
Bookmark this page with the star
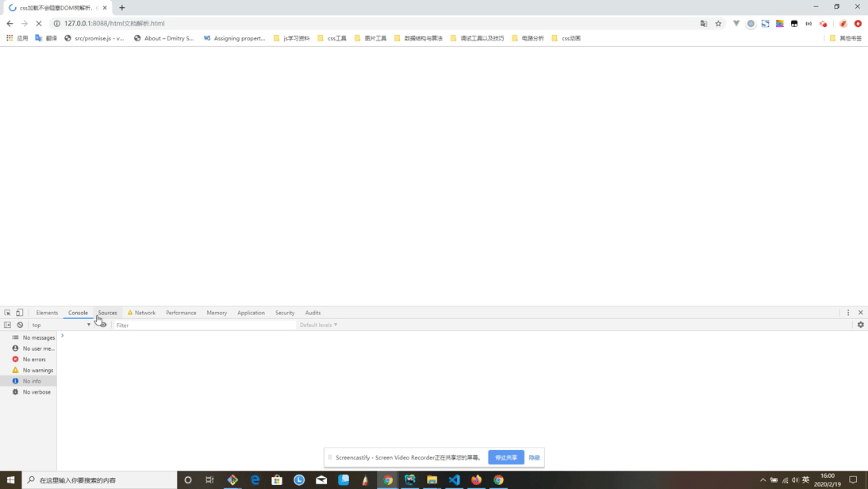[x=719, y=23]
